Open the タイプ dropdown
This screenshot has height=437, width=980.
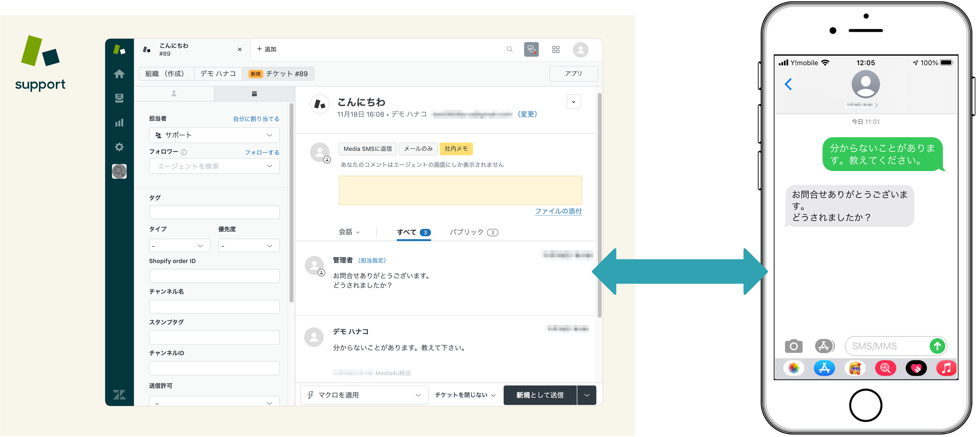[180, 246]
